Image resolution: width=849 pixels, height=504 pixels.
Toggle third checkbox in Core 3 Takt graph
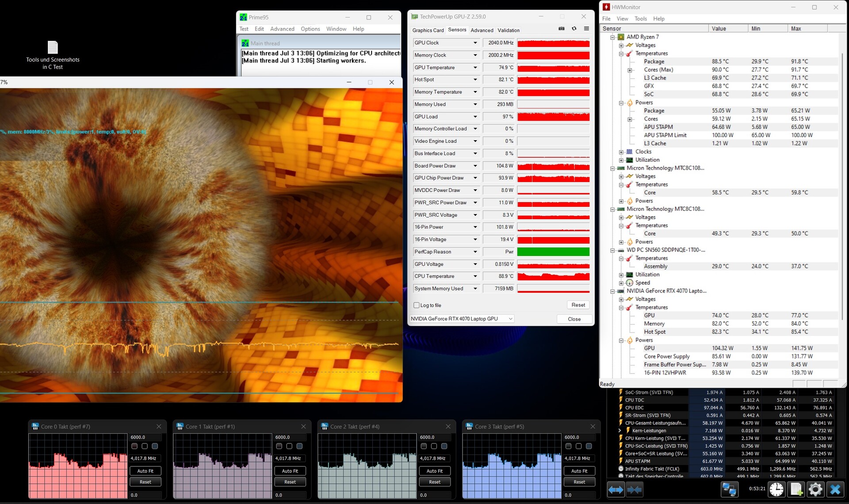coord(589,446)
